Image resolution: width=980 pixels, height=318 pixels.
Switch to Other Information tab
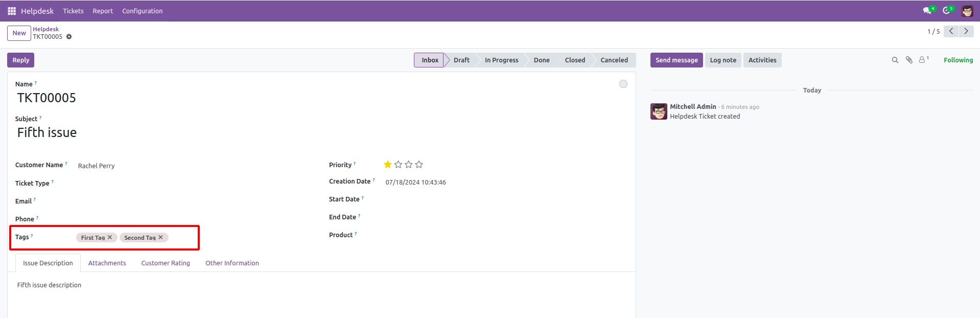click(232, 263)
